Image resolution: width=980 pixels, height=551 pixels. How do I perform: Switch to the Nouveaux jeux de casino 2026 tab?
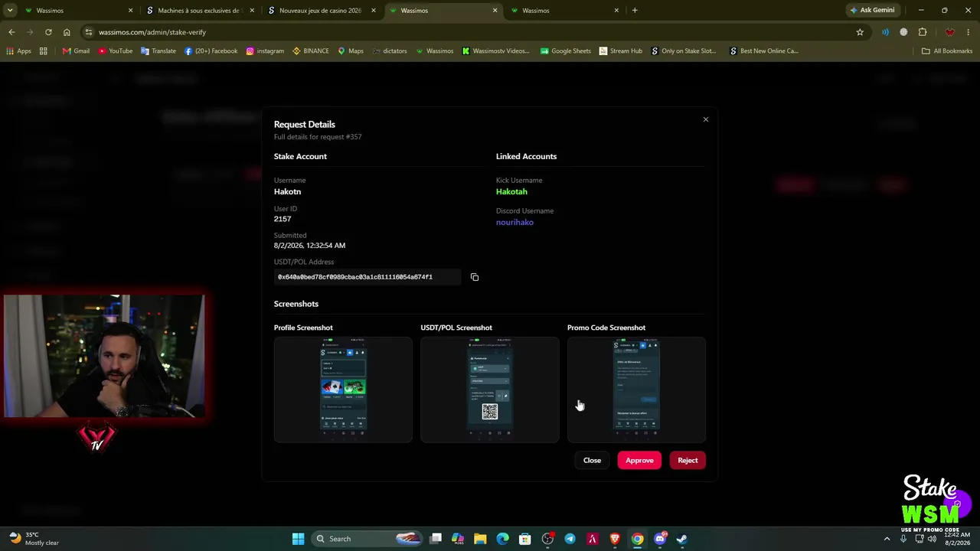tap(322, 11)
